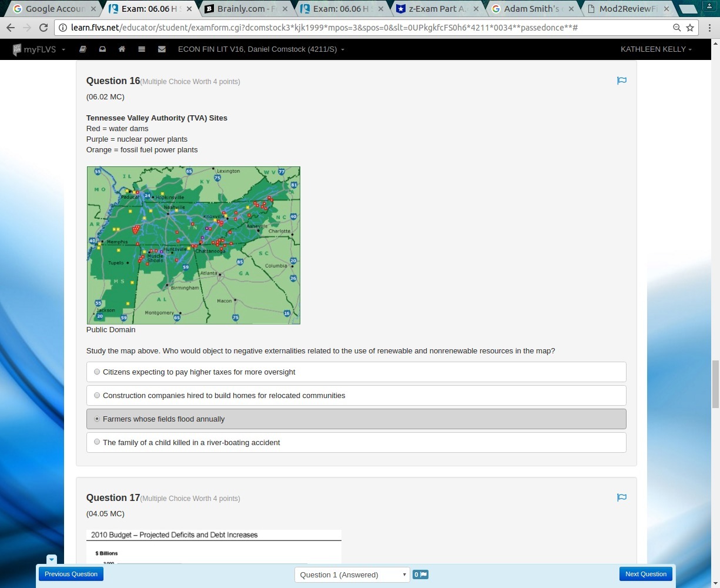
Task: Click 'Tennessee Valley Authority (TVA) Sites' text
Action: point(157,118)
